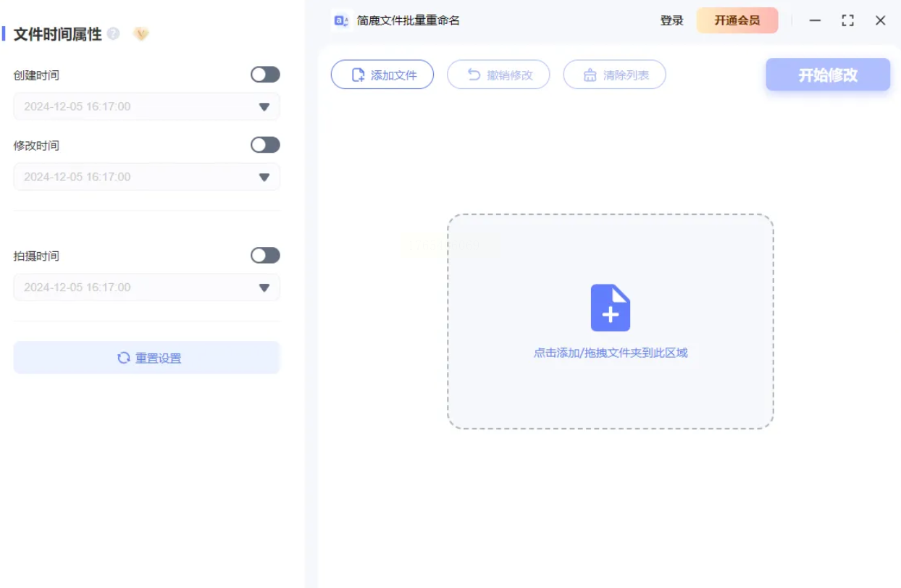Click the document icon in 添加文件 button
This screenshot has height=588, width=901.
click(x=358, y=75)
